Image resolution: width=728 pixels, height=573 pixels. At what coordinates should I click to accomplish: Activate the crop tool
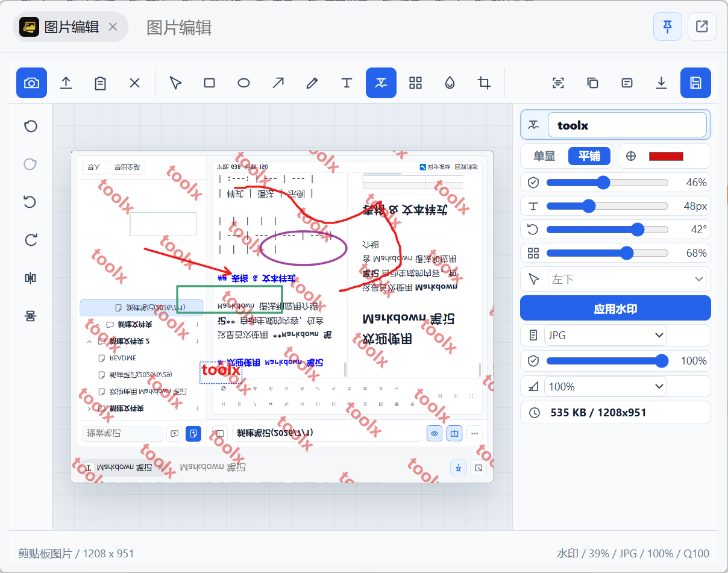484,83
